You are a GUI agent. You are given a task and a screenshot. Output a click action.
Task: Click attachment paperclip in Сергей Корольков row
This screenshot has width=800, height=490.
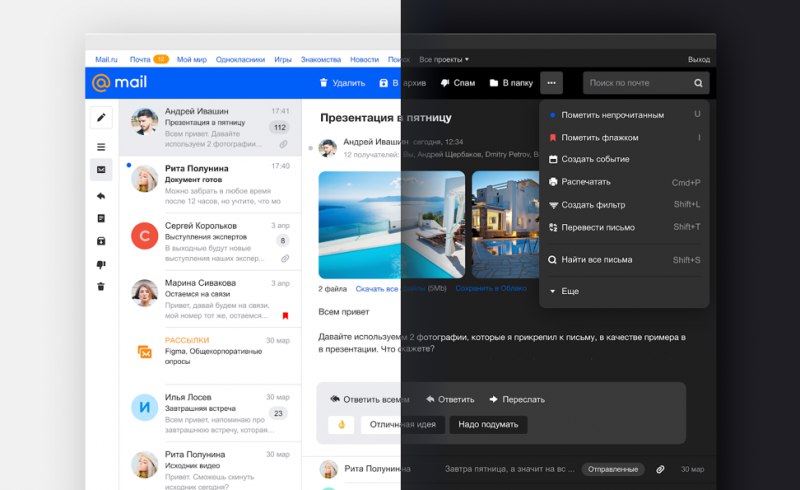point(285,259)
